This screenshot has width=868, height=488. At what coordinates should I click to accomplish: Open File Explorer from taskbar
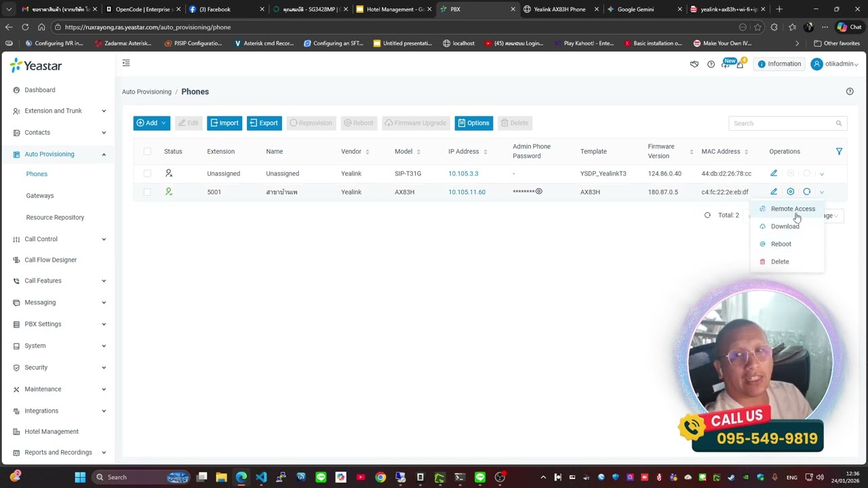(221, 477)
